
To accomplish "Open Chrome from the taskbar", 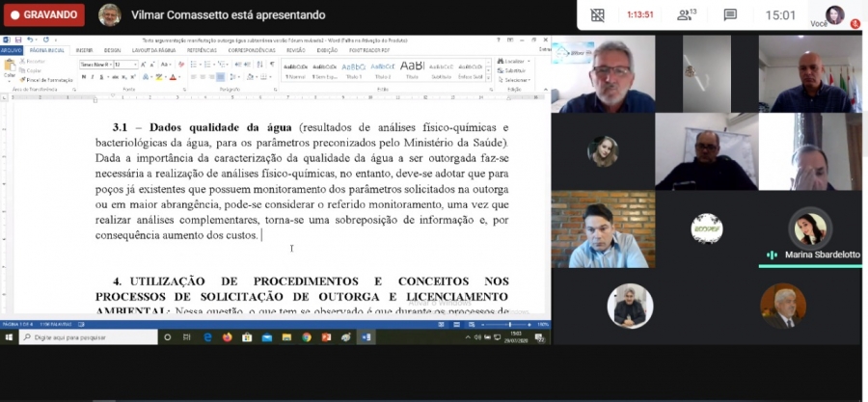I will (306, 337).
